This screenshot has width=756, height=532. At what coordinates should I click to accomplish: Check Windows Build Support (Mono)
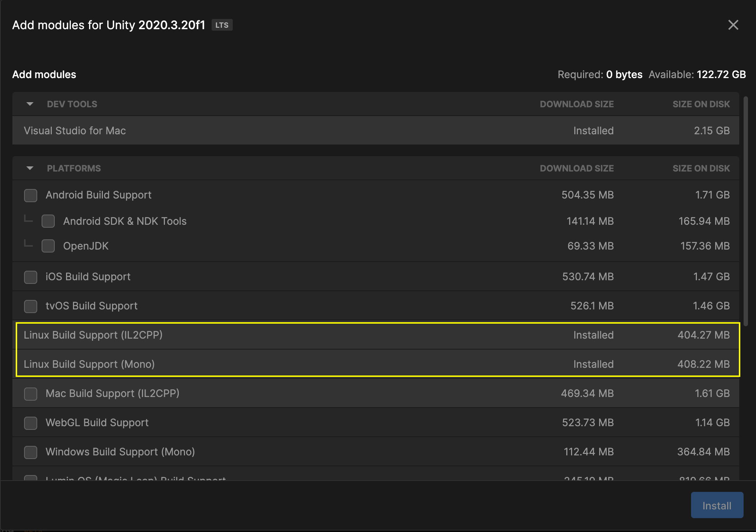30,452
